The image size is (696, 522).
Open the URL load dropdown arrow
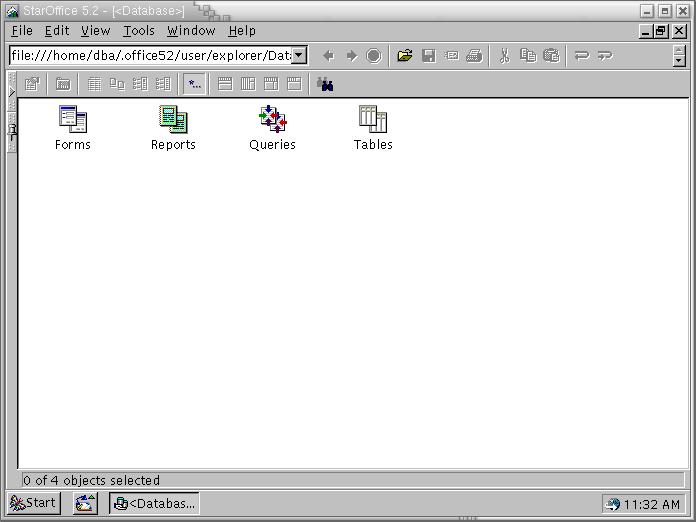tap(299, 55)
